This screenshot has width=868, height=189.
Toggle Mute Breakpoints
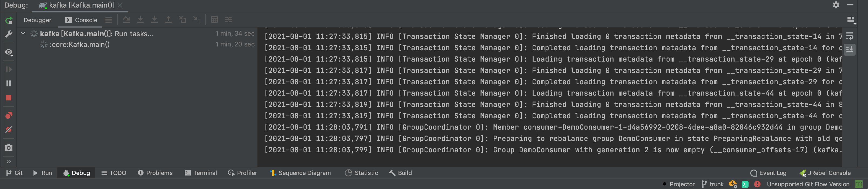[x=9, y=130]
